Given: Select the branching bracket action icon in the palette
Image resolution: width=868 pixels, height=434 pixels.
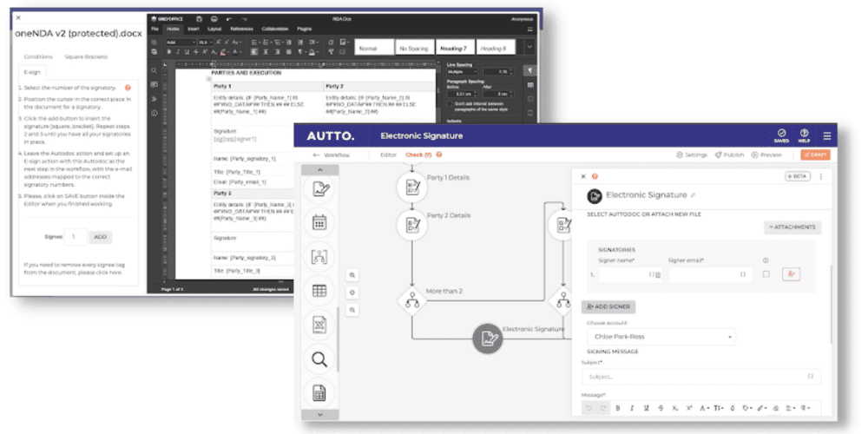Looking at the screenshot, I should (319, 257).
